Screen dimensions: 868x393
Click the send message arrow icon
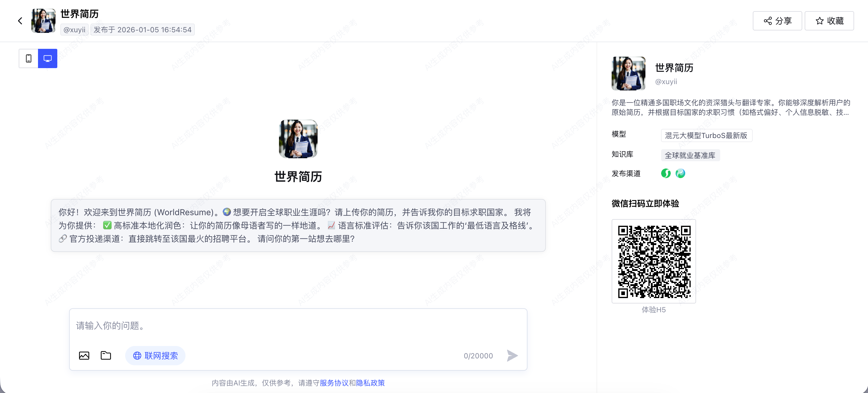[512, 356]
